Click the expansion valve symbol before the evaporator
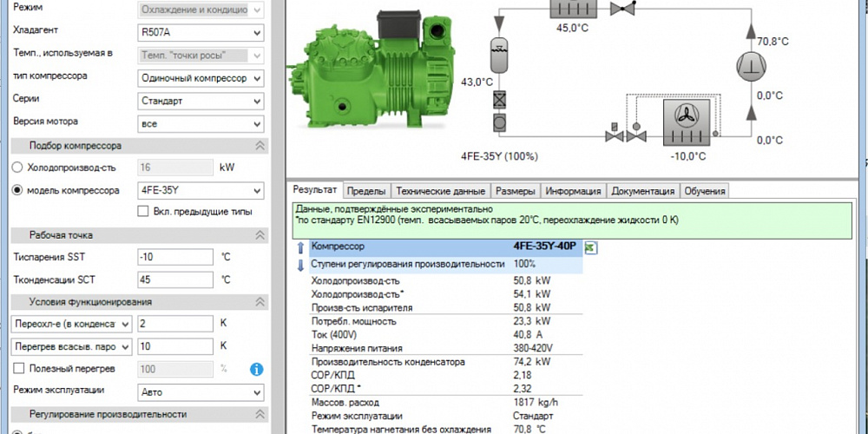868x434 pixels. click(x=636, y=133)
